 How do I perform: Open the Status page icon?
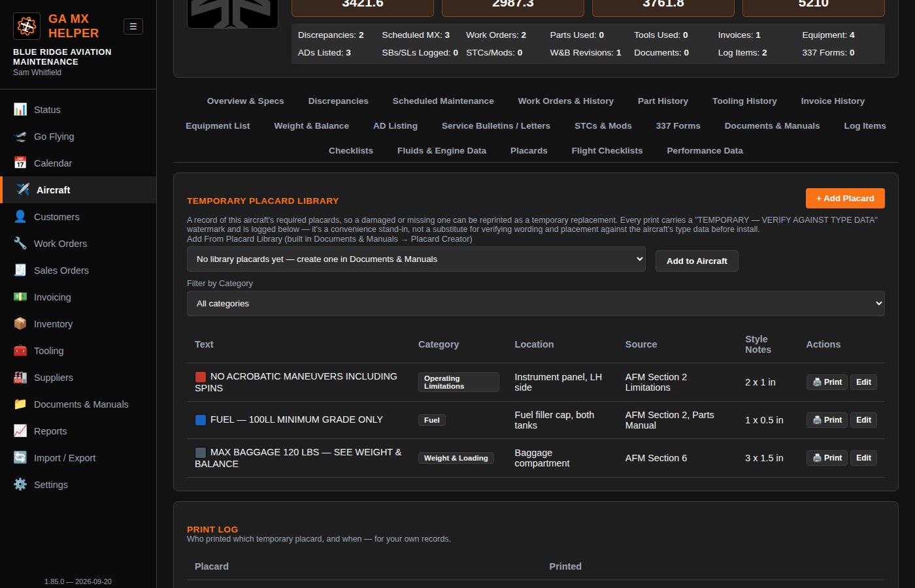(20, 109)
